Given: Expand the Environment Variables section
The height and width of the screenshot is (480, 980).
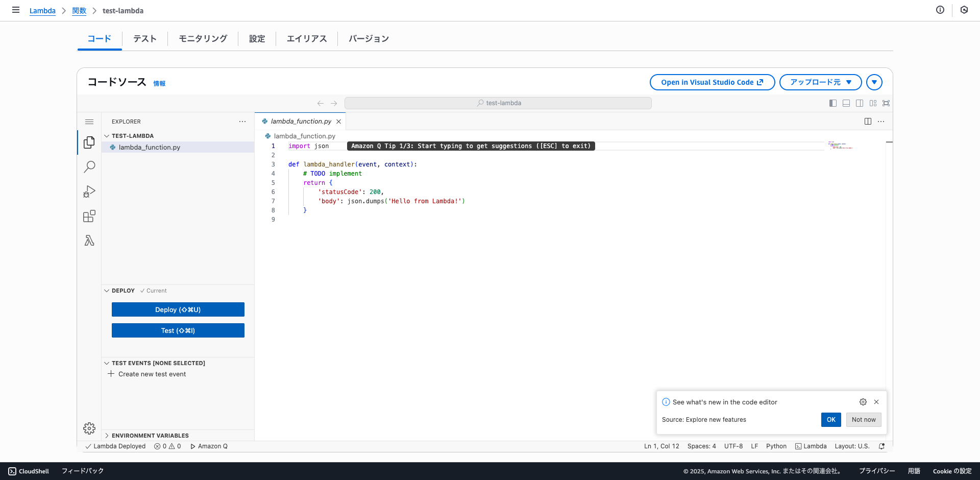Looking at the screenshot, I should pos(150,436).
